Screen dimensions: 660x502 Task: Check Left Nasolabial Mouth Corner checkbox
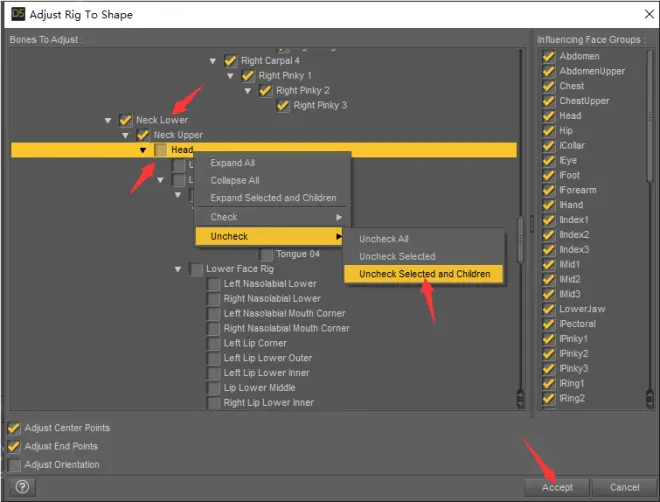pyautogui.click(x=213, y=313)
